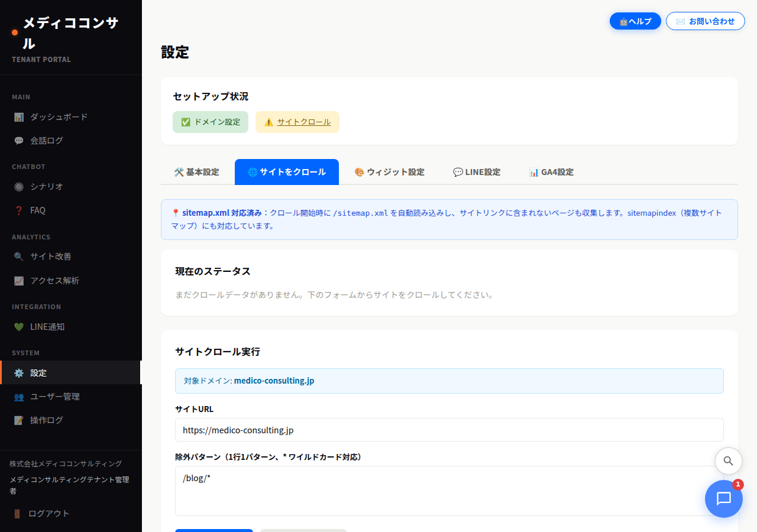
Task: Click inside the サイトURL input field
Action: click(449, 430)
